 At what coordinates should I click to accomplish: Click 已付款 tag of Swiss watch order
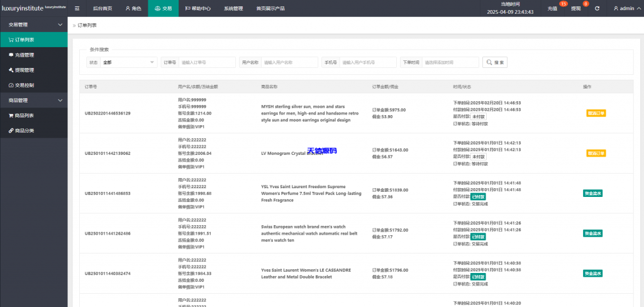[x=478, y=237]
